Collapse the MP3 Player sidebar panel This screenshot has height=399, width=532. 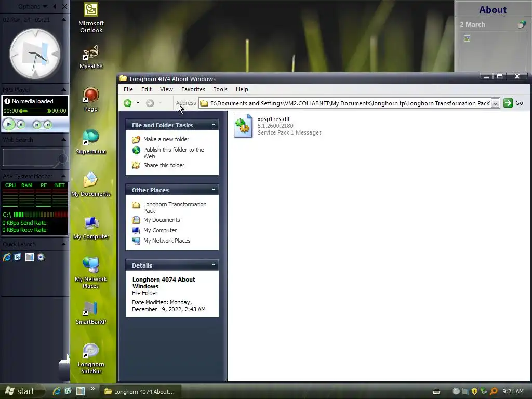pos(63,89)
